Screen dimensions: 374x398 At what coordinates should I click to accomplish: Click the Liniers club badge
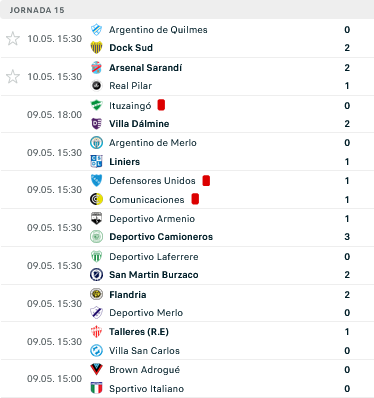point(96,162)
